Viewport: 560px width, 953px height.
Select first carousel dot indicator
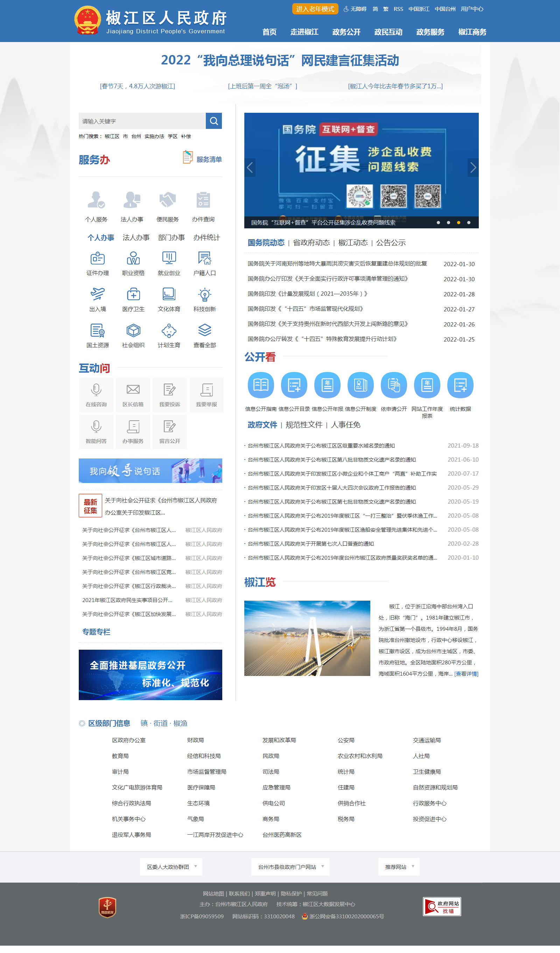(x=438, y=223)
